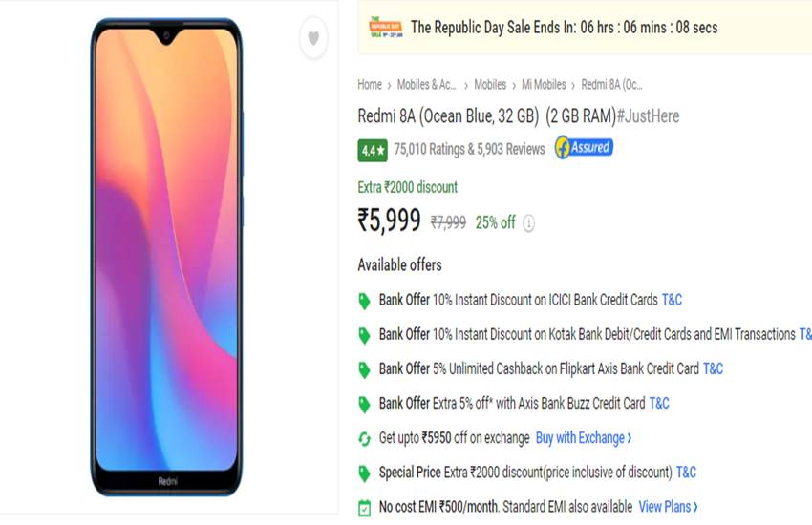Click the Flipkart Assured badge
The width and height of the screenshot is (812, 525).
click(x=584, y=148)
